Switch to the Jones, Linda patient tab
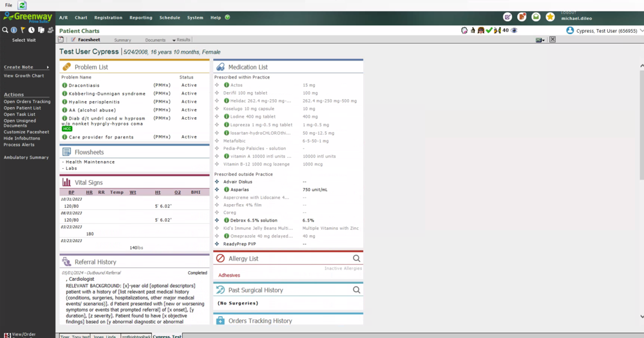Screen dimensions: 644x338 [106, 335]
